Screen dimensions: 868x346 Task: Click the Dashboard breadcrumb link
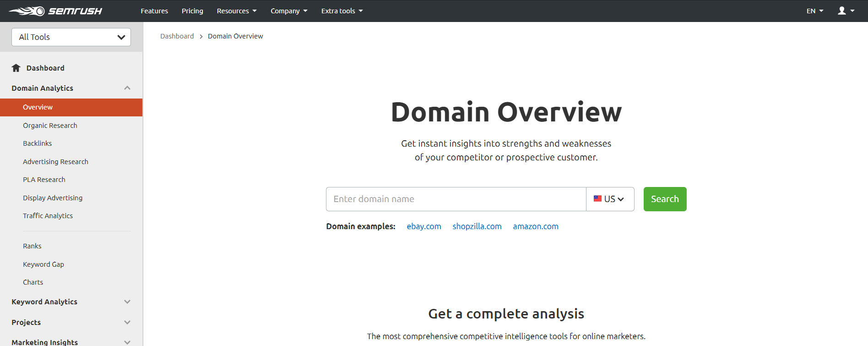[177, 36]
